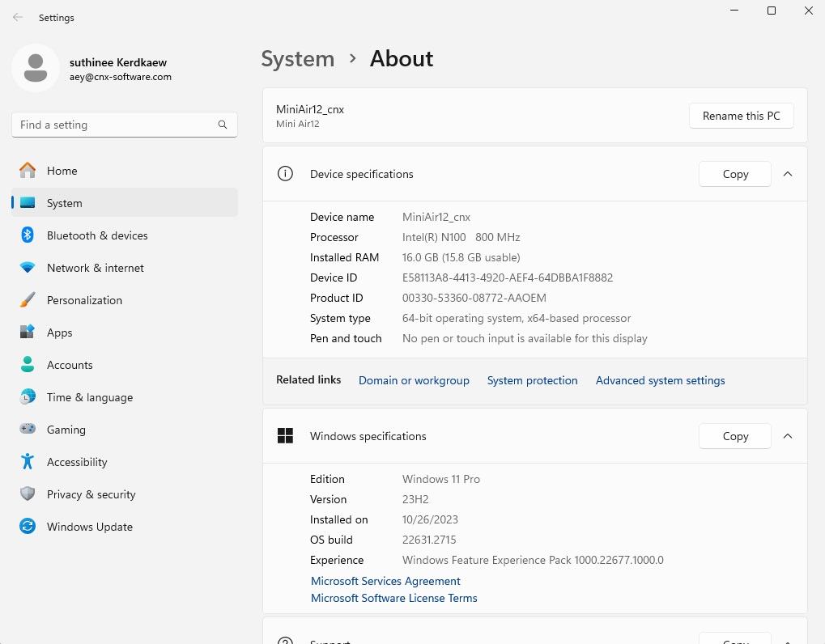The width and height of the screenshot is (825, 644).
Task: Click the email aey@cnx-software.com
Action: pyautogui.click(x=121, y=77)
